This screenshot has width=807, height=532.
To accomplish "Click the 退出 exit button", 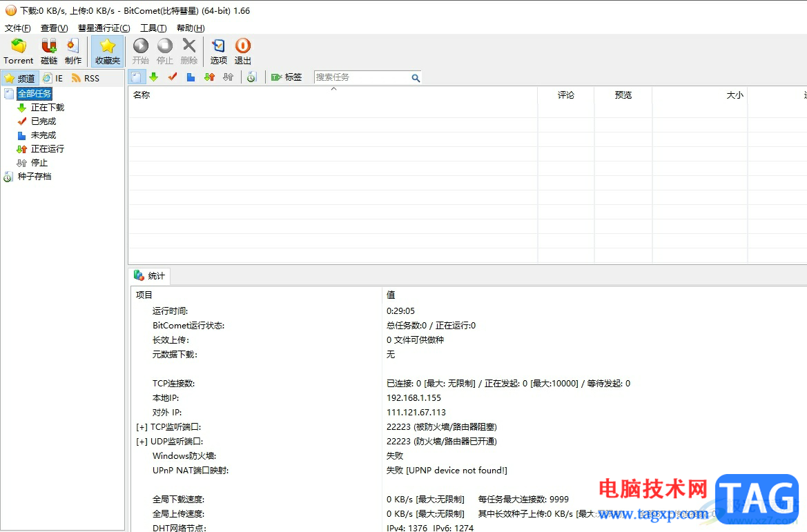I will point(243,52).
